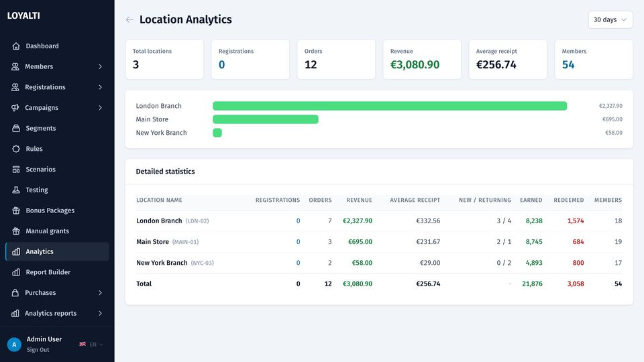Click the Rules icon in sidebar
Viewport: 644px width, 362px height.
pos(16,149)
